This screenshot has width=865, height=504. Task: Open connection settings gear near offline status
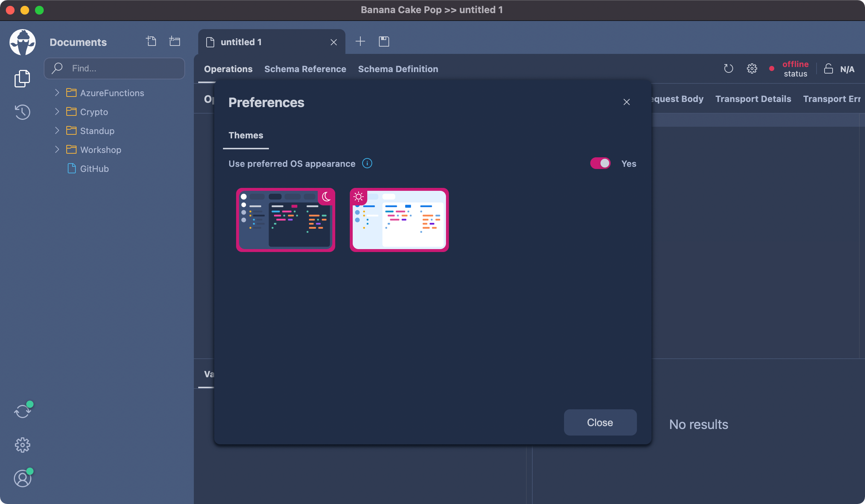(x=752, y=68)
